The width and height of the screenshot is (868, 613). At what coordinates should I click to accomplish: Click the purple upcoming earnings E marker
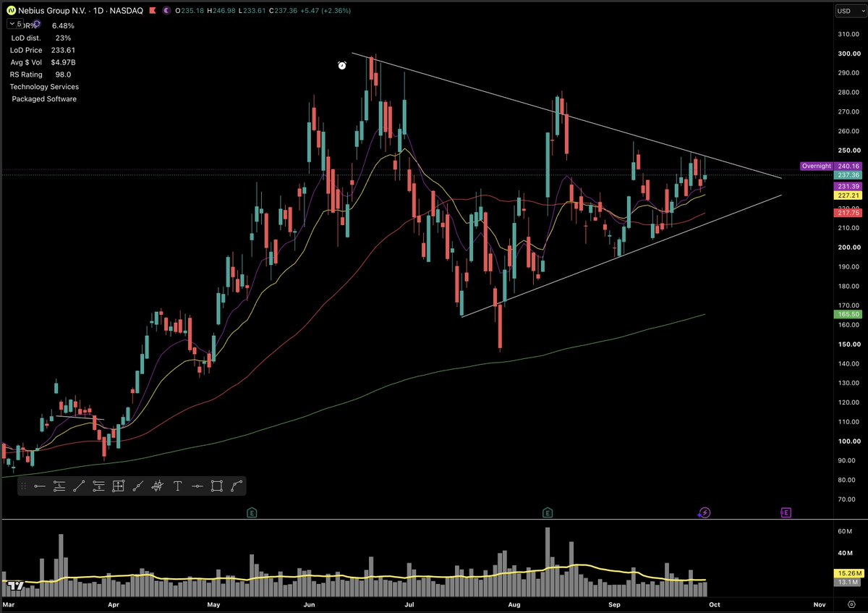[x=786, y=512]
